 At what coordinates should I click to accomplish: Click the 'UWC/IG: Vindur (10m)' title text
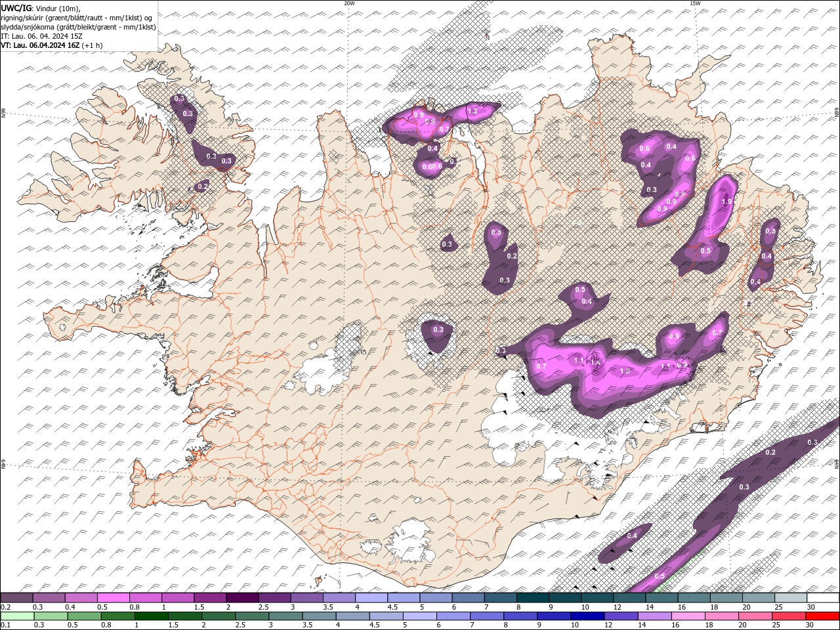(x=40, y=8)
